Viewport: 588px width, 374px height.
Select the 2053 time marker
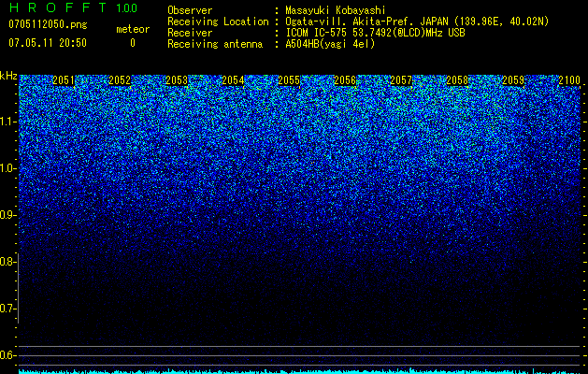177,80
